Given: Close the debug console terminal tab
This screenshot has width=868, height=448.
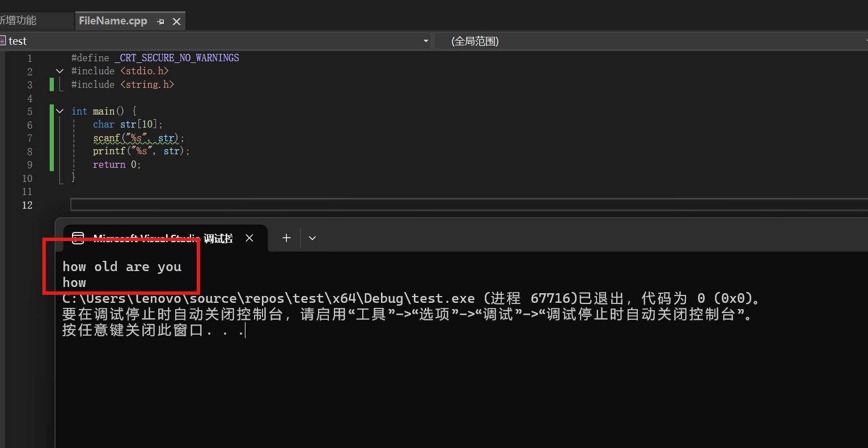Looking at the screenshot, I should point(249,238).
